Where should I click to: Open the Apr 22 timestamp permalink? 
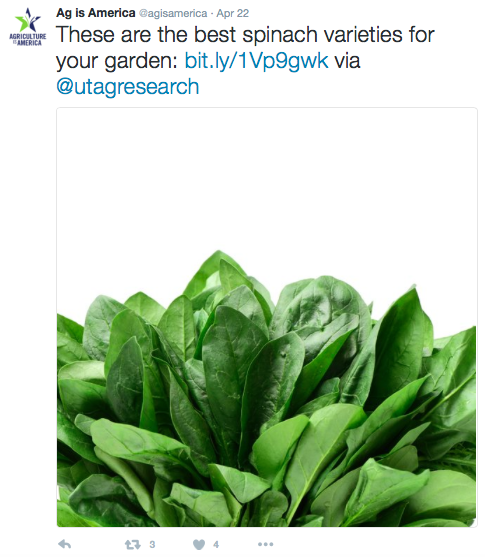pos(233,13)
